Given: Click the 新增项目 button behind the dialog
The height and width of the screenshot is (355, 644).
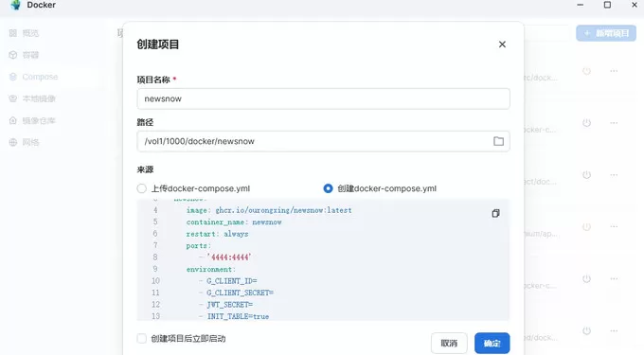Looking at the screenshot, I should [606, 33].
